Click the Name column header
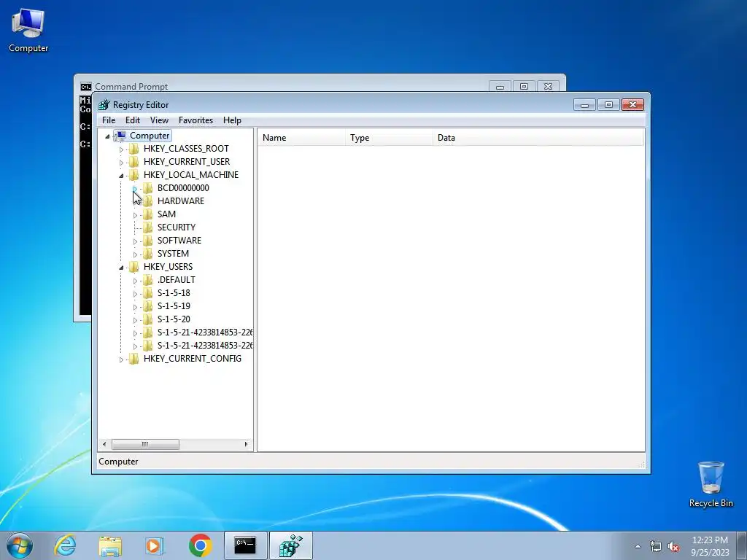The height and width of the screenshot is (560, 747). click(301, 138)
